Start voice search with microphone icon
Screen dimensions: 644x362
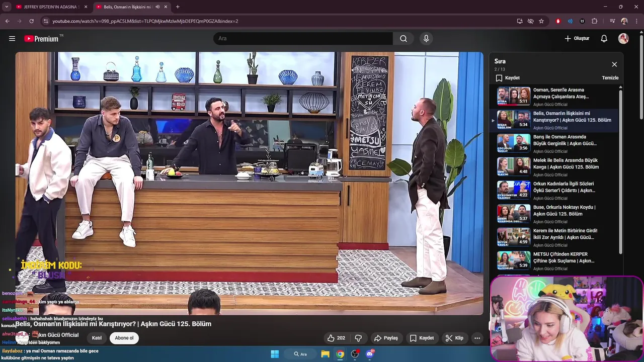tap(426, 38)
